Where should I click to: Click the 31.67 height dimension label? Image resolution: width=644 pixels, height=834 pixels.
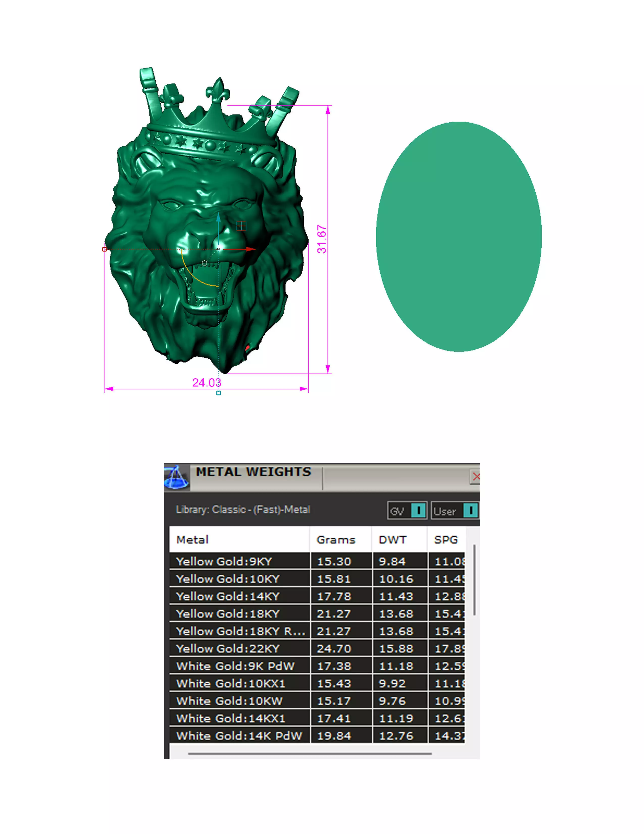321,239
